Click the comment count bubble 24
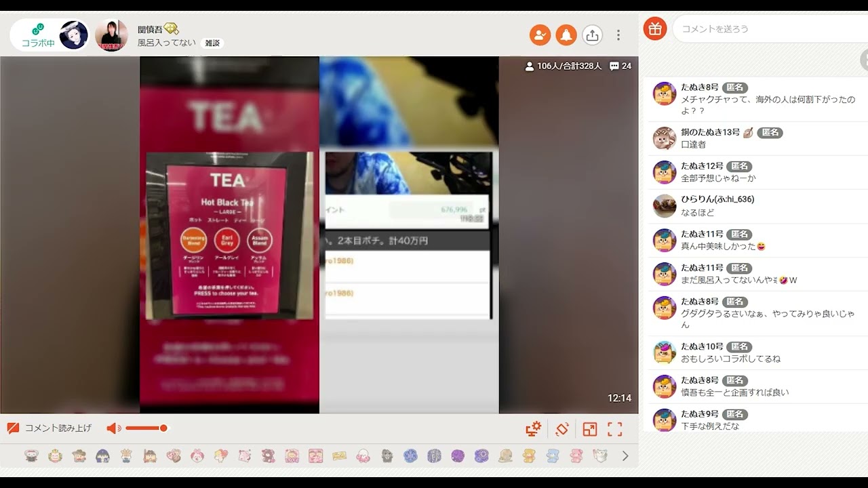Screen dimensions: 868x488 pyautogui.click(x=620, y=66)
